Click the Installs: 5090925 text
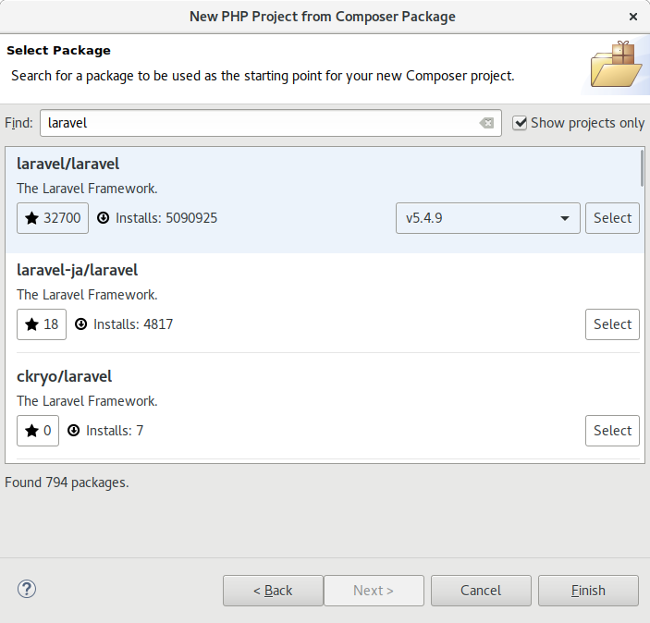The width and height of the screenshot is (650, 623). (x=166, y=218)
